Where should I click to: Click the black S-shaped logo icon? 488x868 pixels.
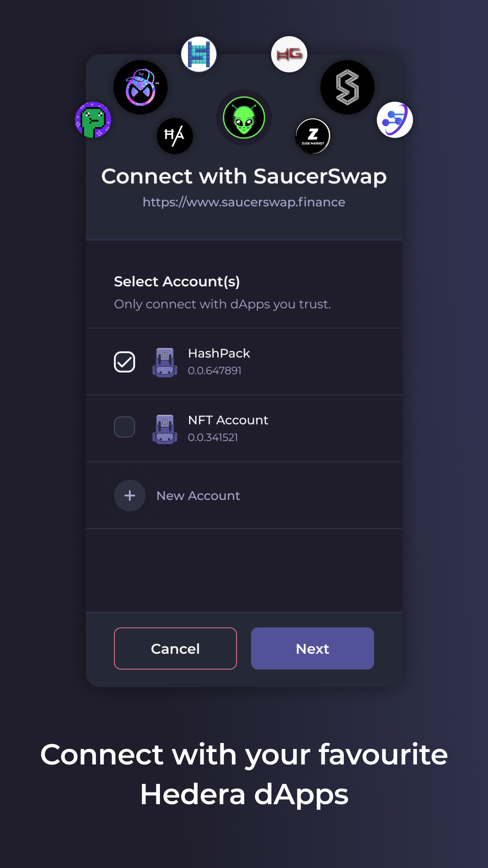pos(347,87)
